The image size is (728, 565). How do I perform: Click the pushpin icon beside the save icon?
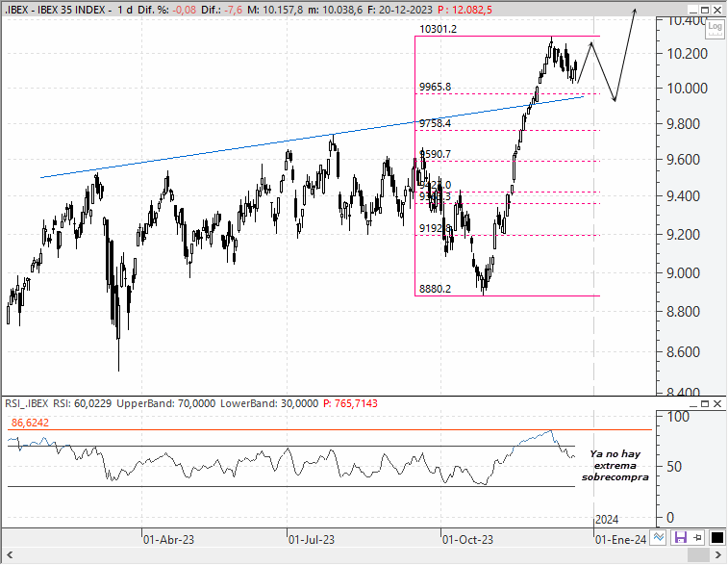[698, 538]
